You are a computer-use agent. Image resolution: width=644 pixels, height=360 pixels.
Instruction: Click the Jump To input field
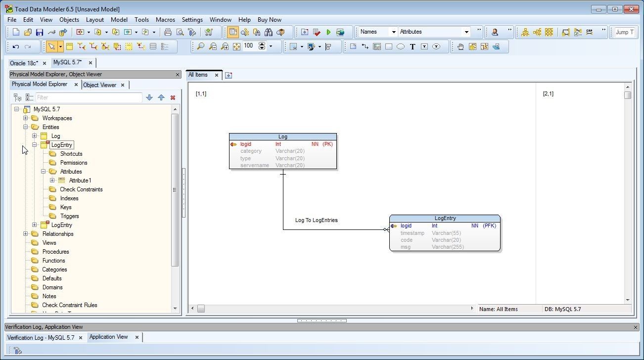pyautogui.click(x=624, y=32)
